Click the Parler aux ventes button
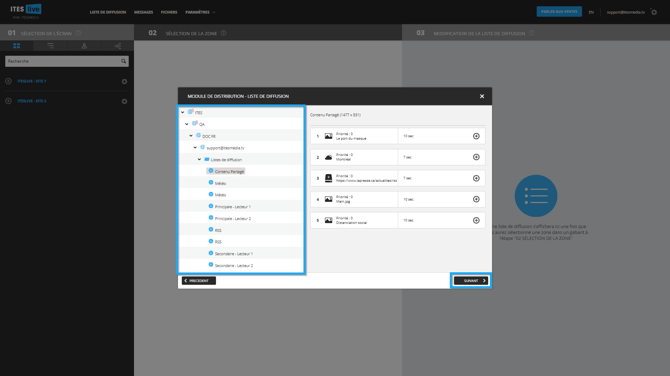 559,12
